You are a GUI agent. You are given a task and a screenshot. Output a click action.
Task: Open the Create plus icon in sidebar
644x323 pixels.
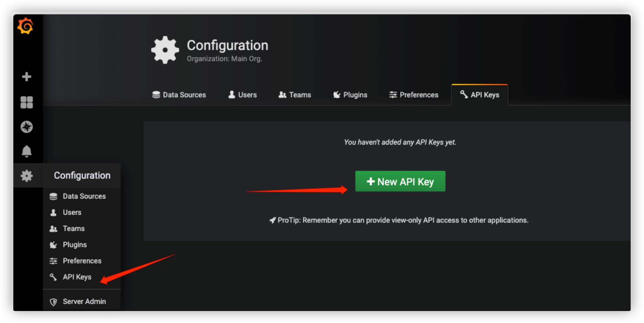tap(27, 77)
